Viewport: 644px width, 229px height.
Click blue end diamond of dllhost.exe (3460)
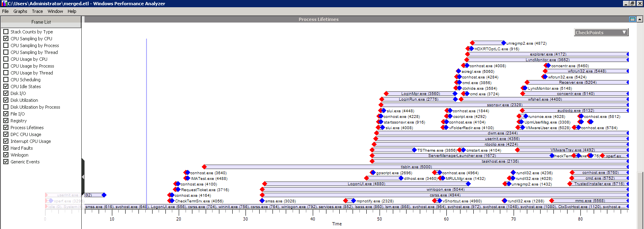click(x=401, y=178)
